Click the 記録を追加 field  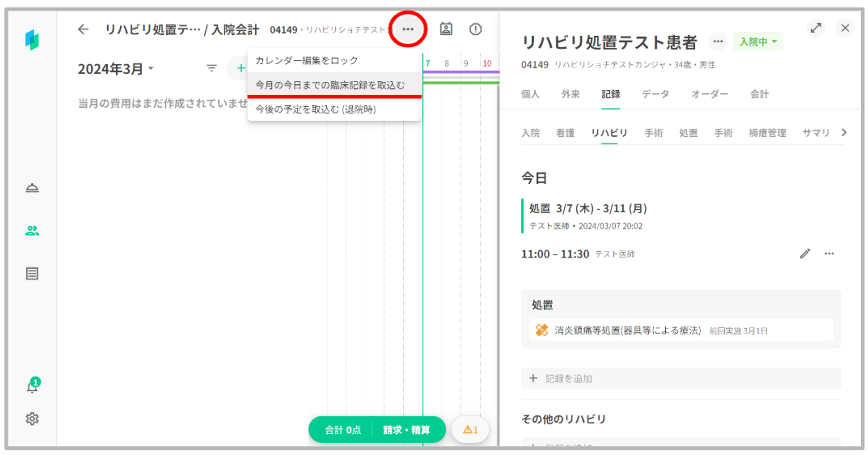[x=681, y=379]
